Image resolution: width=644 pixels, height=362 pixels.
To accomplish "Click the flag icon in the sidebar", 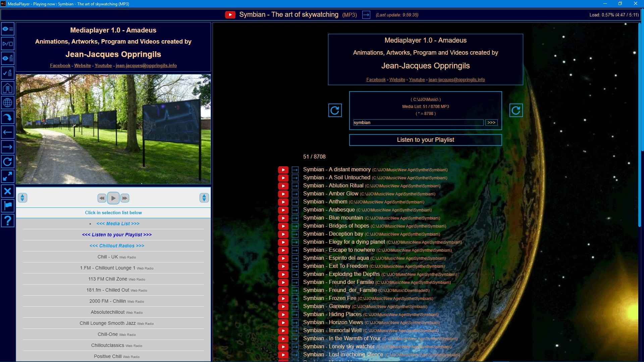I will coord(7,205).
